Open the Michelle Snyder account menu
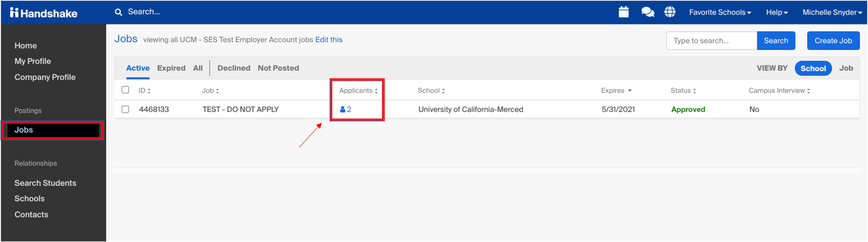This screenshot has width=868, height=242. click(832, 12)
